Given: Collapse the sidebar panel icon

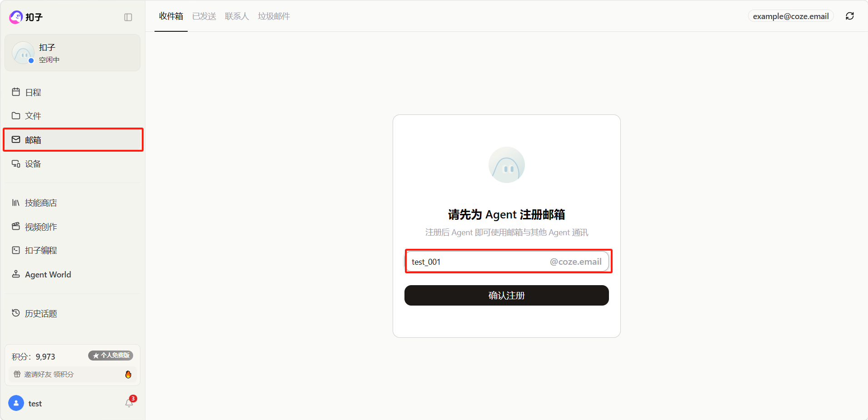Looking at the screenshot, I should (x=128, y=17).
